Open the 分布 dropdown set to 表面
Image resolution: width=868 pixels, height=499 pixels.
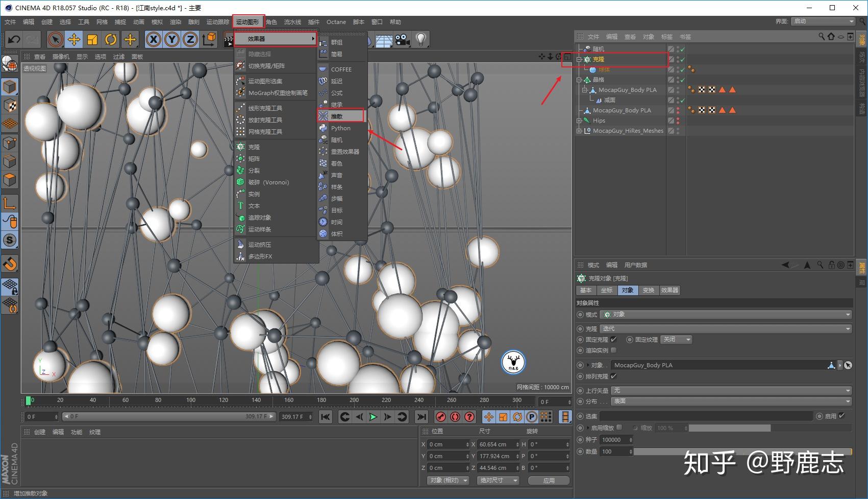[x=732, y=401]
